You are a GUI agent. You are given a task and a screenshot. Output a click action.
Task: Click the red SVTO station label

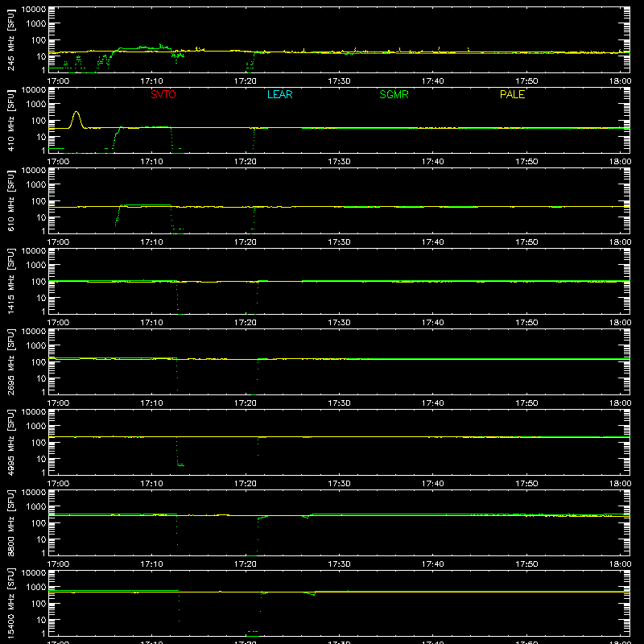point(163,94)
